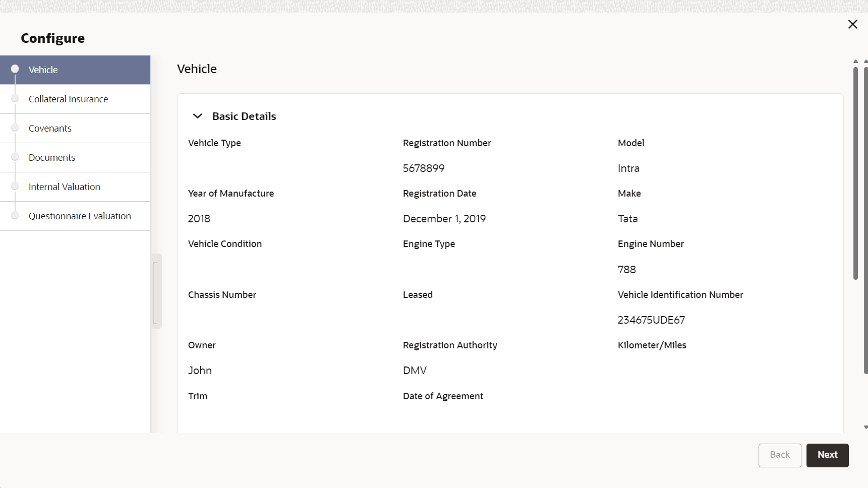Click the make value Tata
Screen dimensions: 868x488
point(628,219)
